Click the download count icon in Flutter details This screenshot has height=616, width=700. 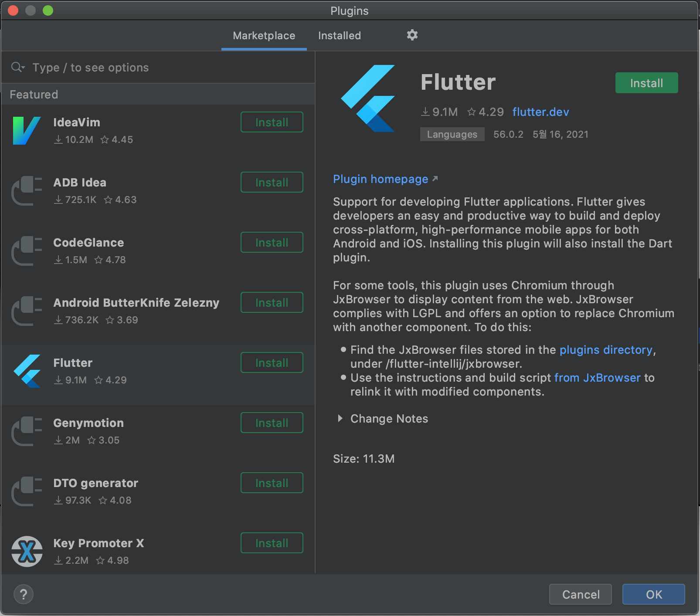425,112
